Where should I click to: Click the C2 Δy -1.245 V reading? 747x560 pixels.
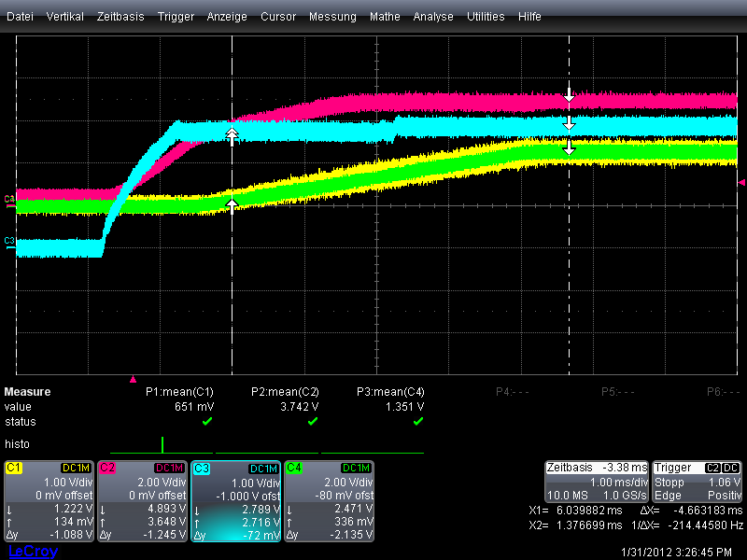click(x=164, y=535)
